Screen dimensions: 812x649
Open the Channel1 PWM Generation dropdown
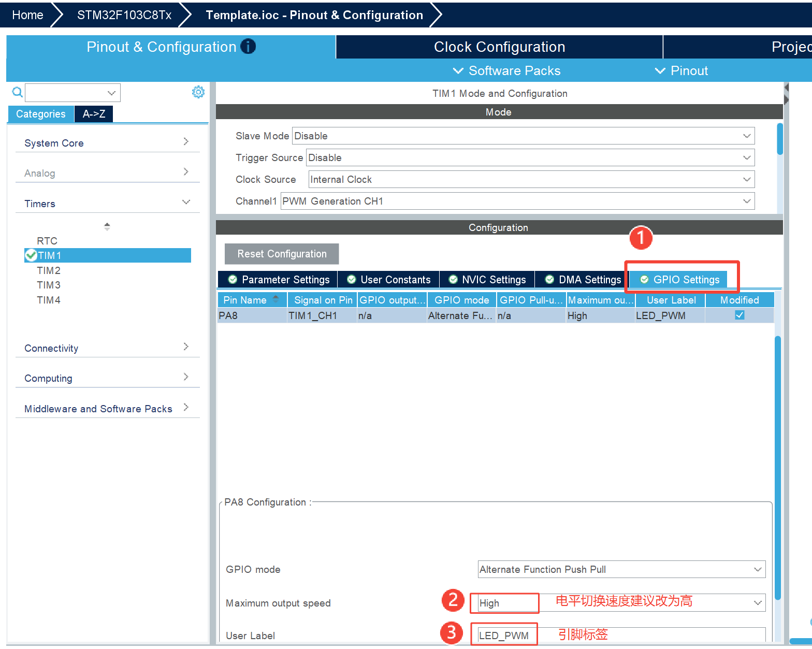click(517, 201)
